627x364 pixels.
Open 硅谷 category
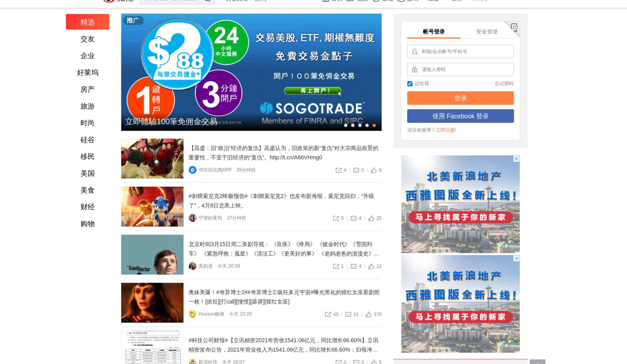click(87, 140)
